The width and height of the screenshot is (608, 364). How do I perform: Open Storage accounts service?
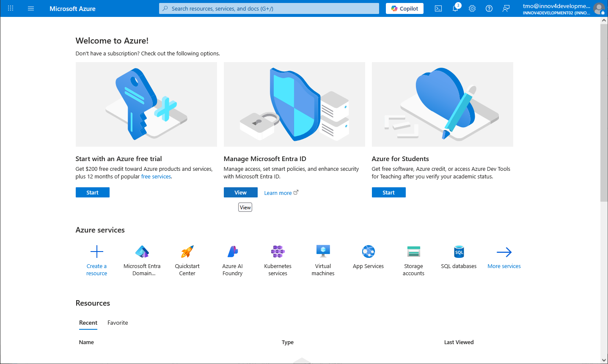coord(413,252)
